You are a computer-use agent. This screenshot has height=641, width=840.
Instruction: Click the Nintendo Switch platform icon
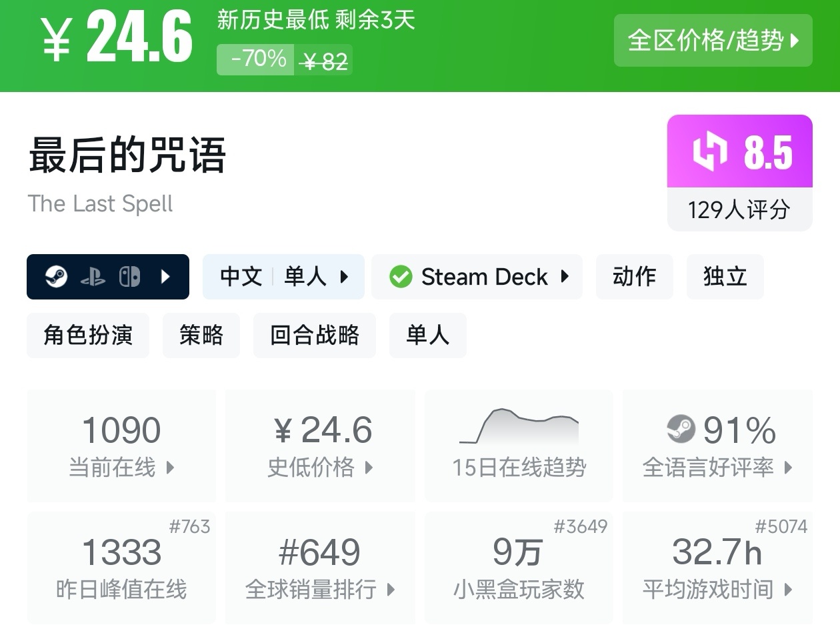click(129, 276)
